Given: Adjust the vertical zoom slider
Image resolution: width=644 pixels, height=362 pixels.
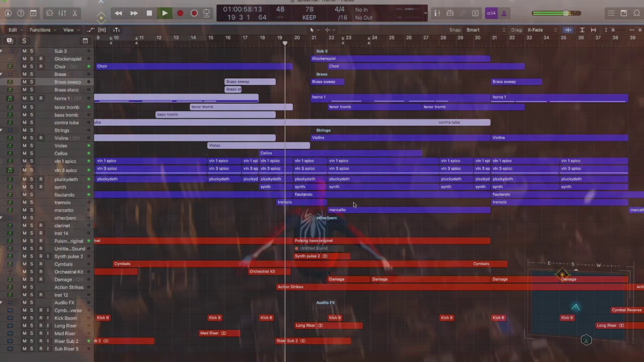Looking at the screenshot, I should click(x=612, y=30).
